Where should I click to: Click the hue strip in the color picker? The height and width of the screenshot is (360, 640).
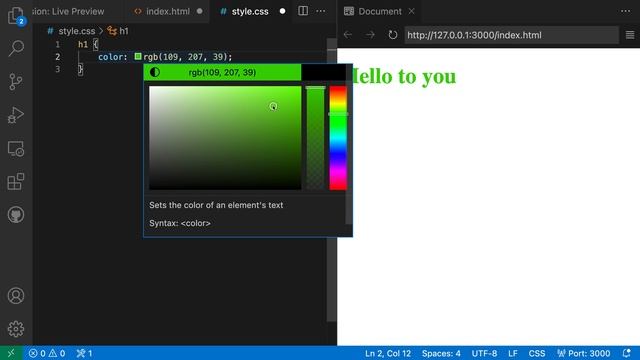point(338,138)
